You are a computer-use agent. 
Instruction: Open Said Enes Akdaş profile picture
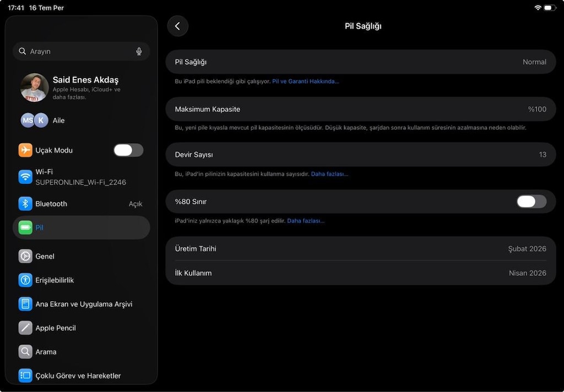[35, 88]
